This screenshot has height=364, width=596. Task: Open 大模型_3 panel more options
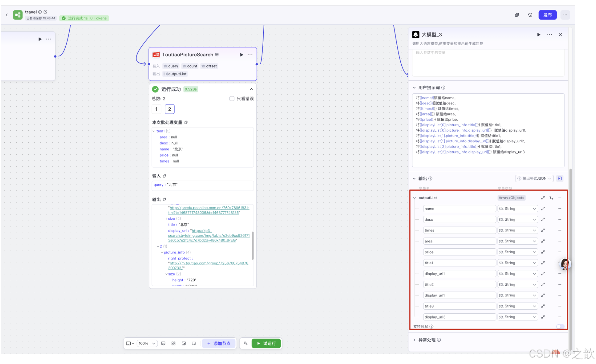550,34
